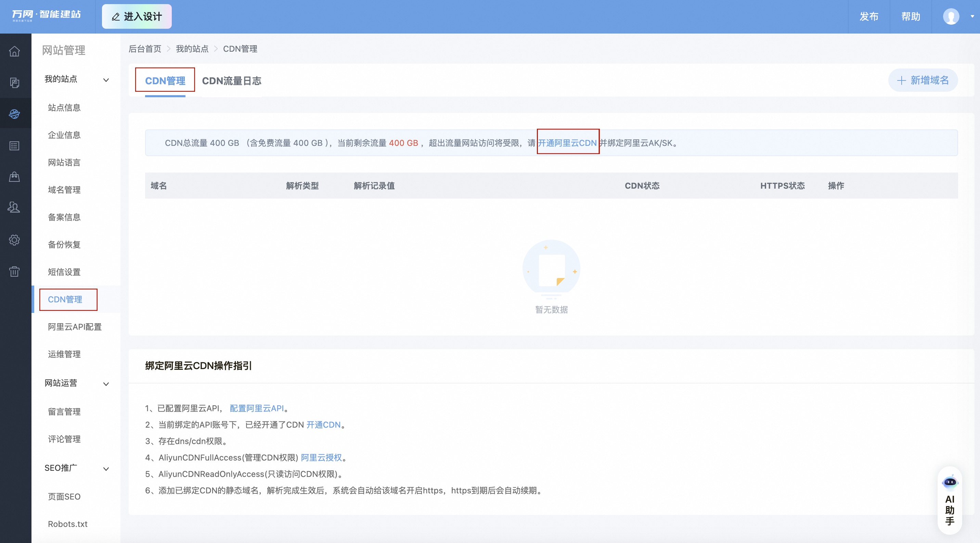The width and height of the screenshot is (980, 543).
Task: Click the CDN状态 column header
Action: [x=642, y=186]
